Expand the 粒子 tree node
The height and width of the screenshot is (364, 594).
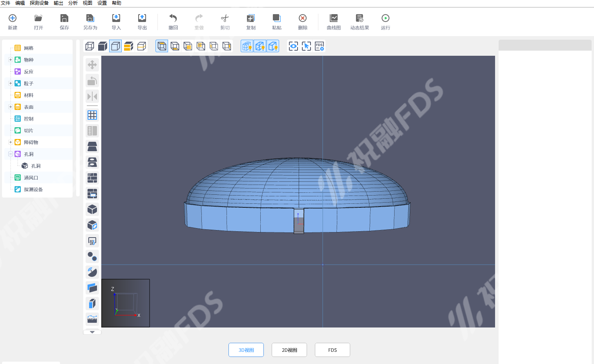tap(11, 83)
